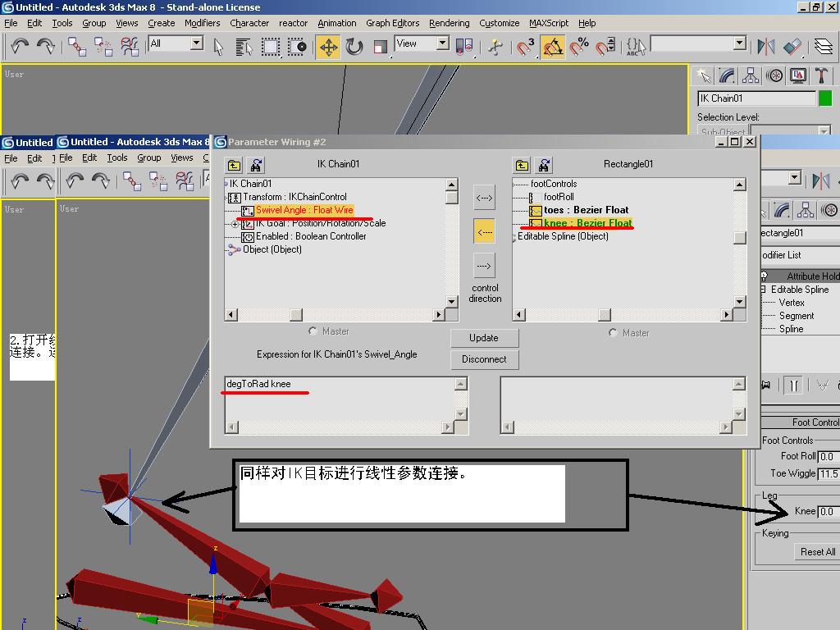Open the Character menu
The width and height of the screenshot is (840, 630).
pos(249,23)
